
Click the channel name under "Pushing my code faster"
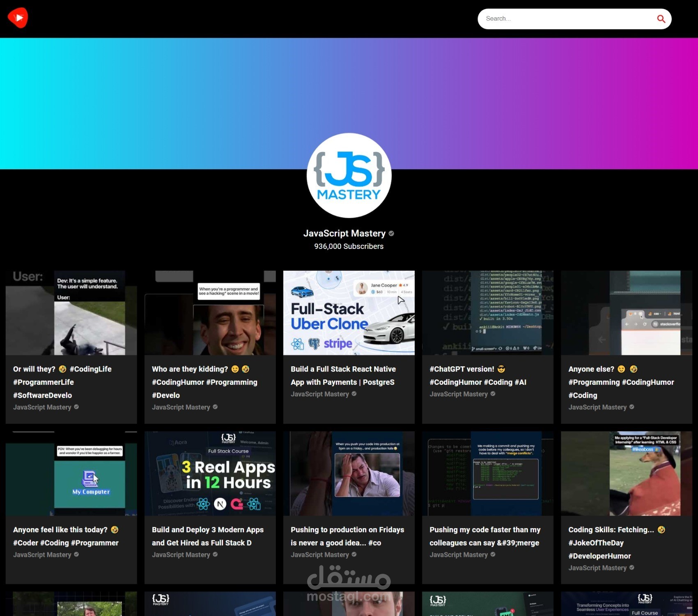coord(459,555)
